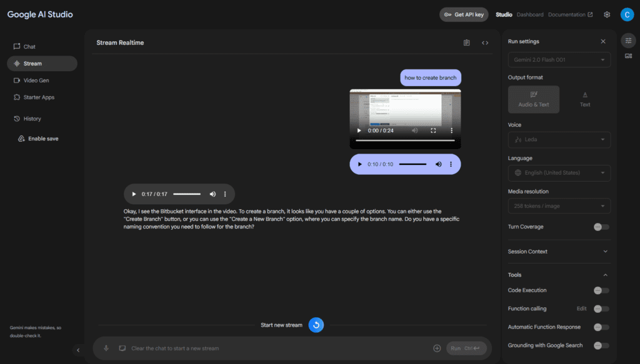
Task: Open the English language dropdown
Action: (x=559, y=173)
